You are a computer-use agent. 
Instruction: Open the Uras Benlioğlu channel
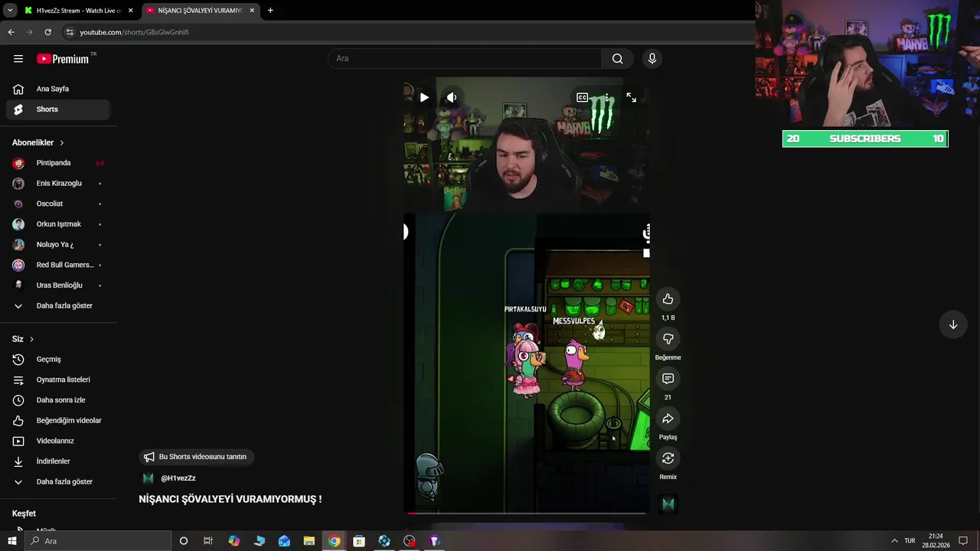58,285
